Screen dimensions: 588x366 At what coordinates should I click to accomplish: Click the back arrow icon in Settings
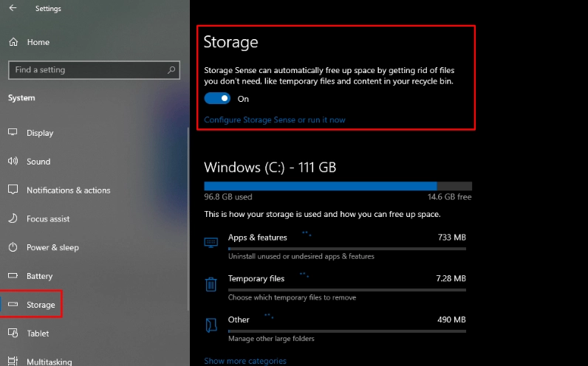point(13,8)
